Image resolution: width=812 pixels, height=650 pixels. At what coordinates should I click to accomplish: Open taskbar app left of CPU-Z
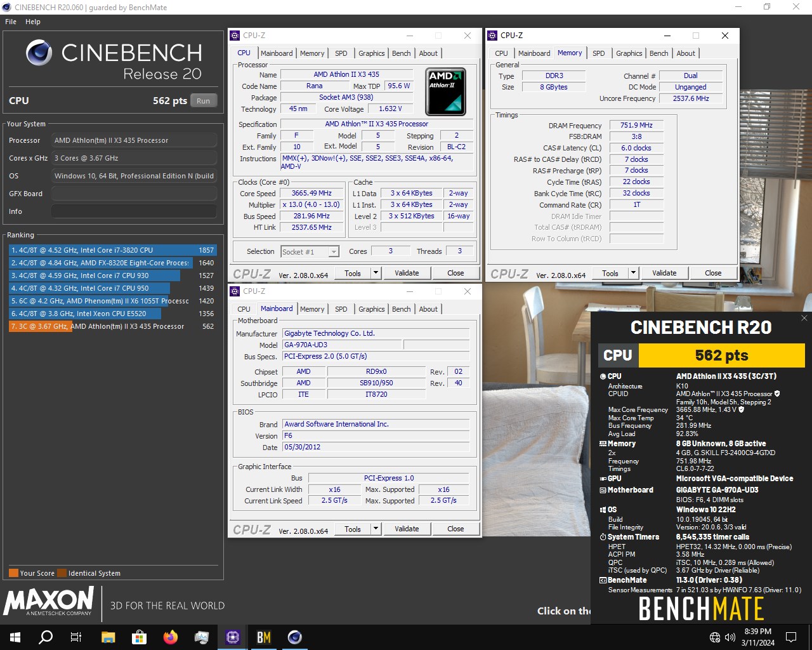click(x=202, y=637)
